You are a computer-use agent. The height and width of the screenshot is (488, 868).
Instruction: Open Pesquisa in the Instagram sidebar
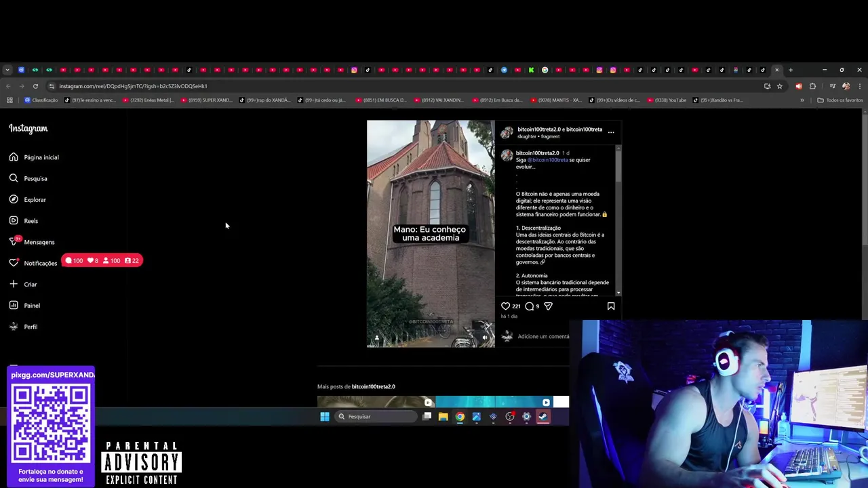pyautogui.click(x=28, y=178)
